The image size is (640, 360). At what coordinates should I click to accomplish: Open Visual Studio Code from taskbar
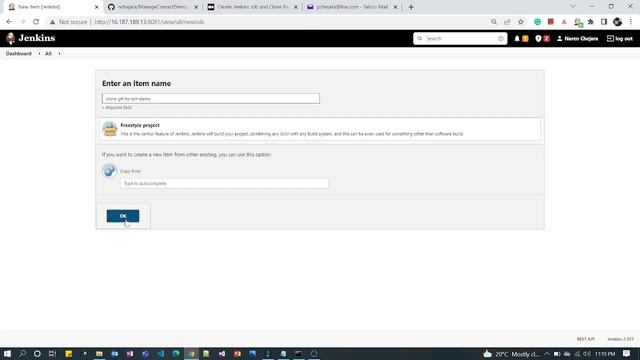pos(160,353)
